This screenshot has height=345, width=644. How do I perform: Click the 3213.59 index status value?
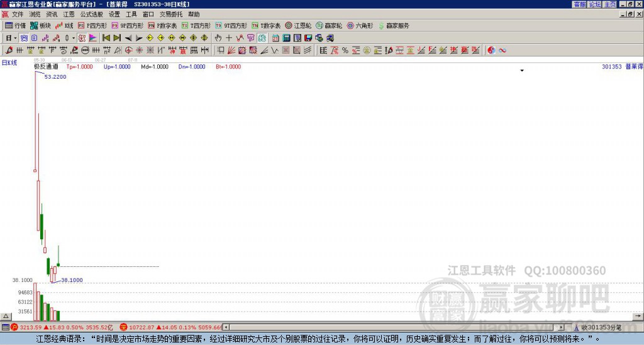click(31, 327)
